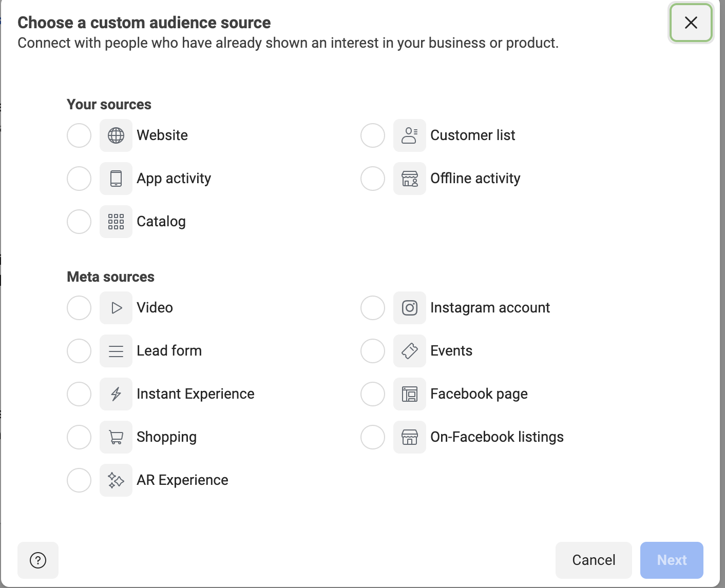Click the Cancel button
The height and width of the screenshot is (588, 725).
pos(594,560)
